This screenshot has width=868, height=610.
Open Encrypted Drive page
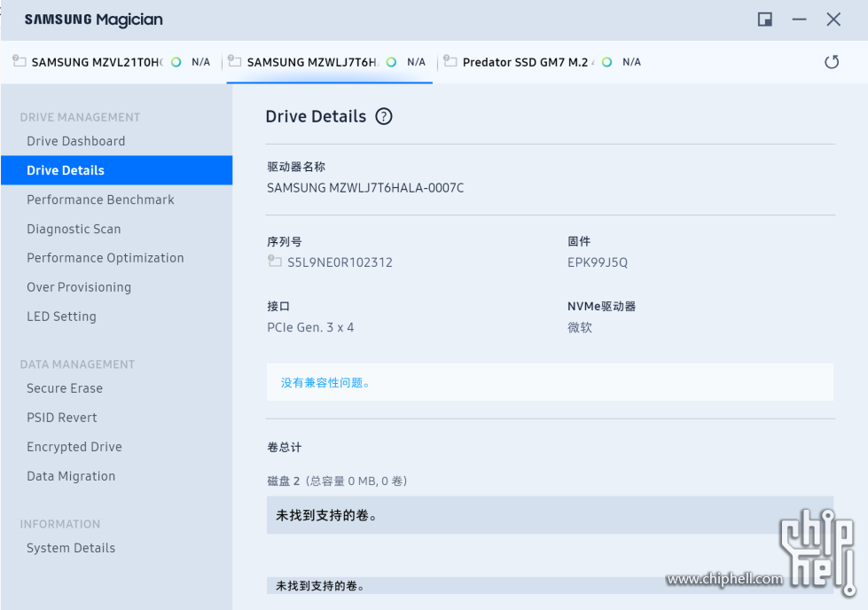coord(74,447)
